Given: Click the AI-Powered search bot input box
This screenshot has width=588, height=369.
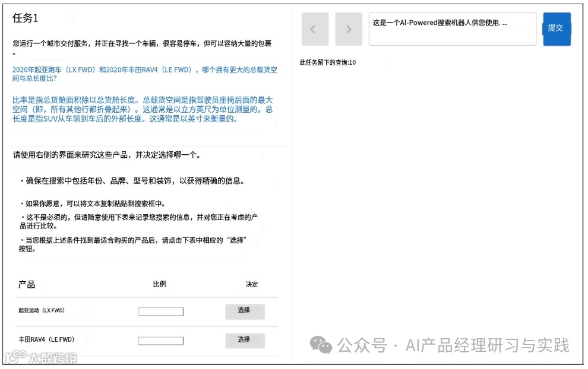Looking at the screenshot, I should pyautogui.click(x=453, y=29).
